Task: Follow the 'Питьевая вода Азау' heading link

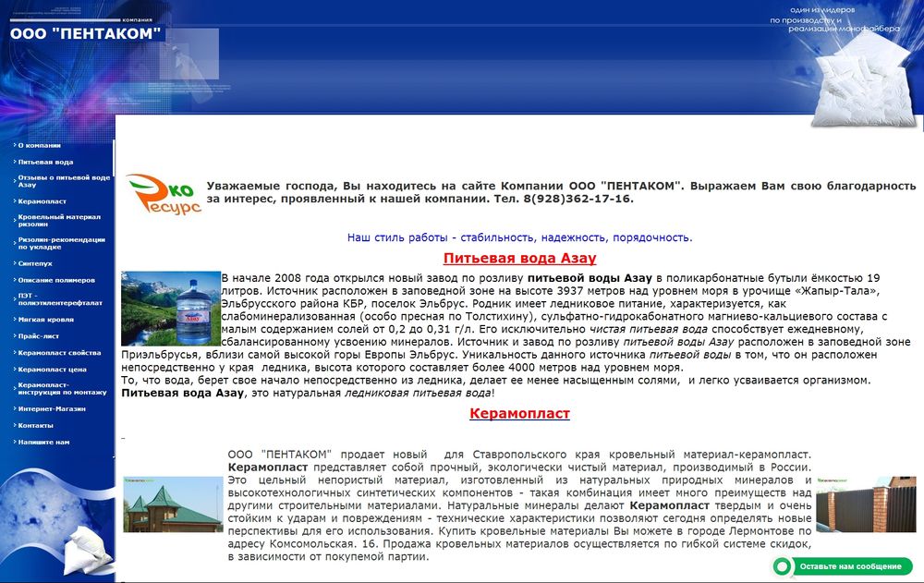Action: (x=519, y=258)
